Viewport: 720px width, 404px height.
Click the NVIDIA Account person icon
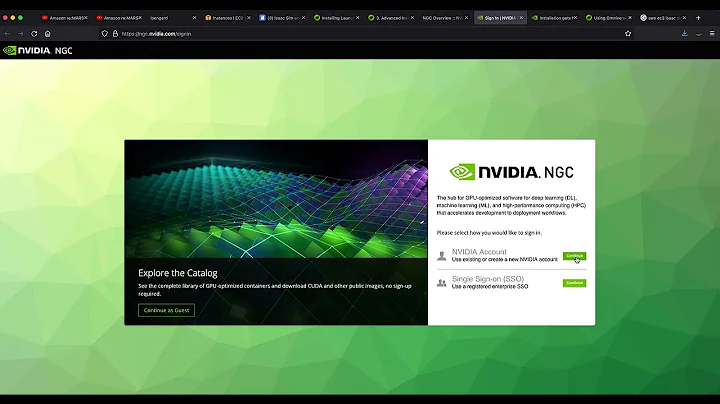(441, 256)
